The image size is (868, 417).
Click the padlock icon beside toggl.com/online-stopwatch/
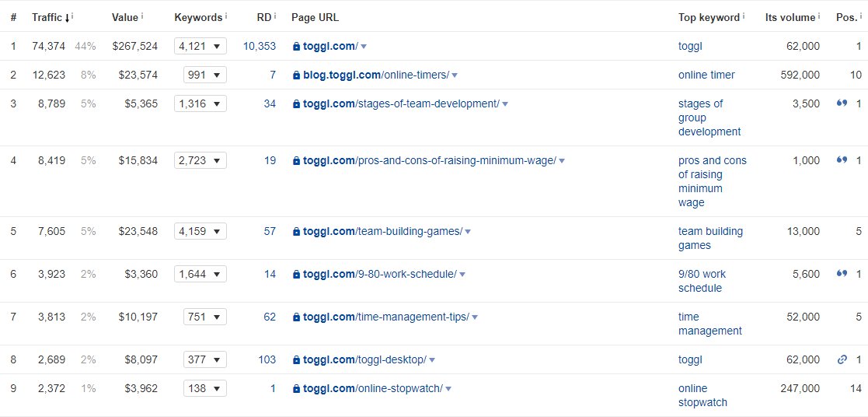[296, 389]
